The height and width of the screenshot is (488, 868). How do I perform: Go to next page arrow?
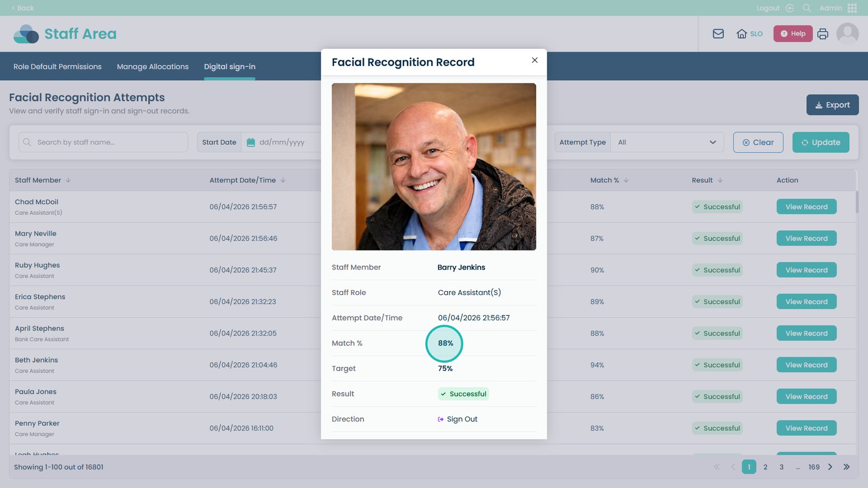point(830,467)
